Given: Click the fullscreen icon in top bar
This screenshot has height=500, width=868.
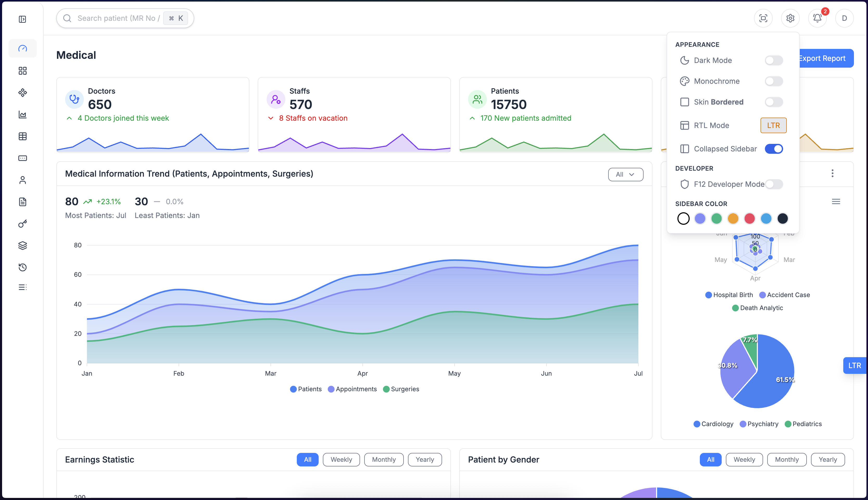Looking at the screenshot, I should (x=763, y=18).
